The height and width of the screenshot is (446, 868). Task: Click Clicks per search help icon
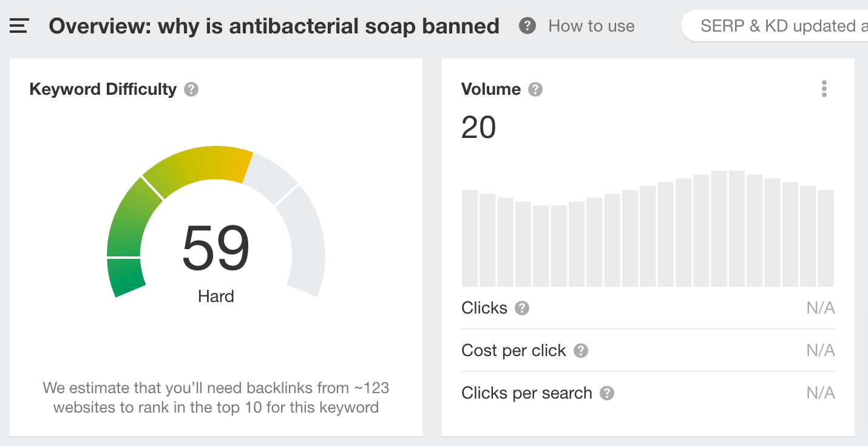pyautogui.click(x=607, y=393)
